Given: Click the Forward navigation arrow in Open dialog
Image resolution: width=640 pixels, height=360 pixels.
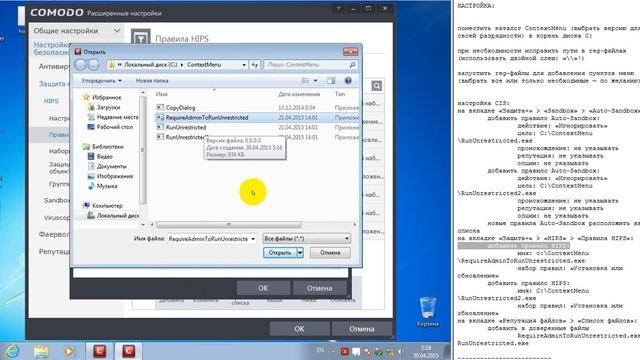Looking at the screenshot, I should tap(93, 64).
